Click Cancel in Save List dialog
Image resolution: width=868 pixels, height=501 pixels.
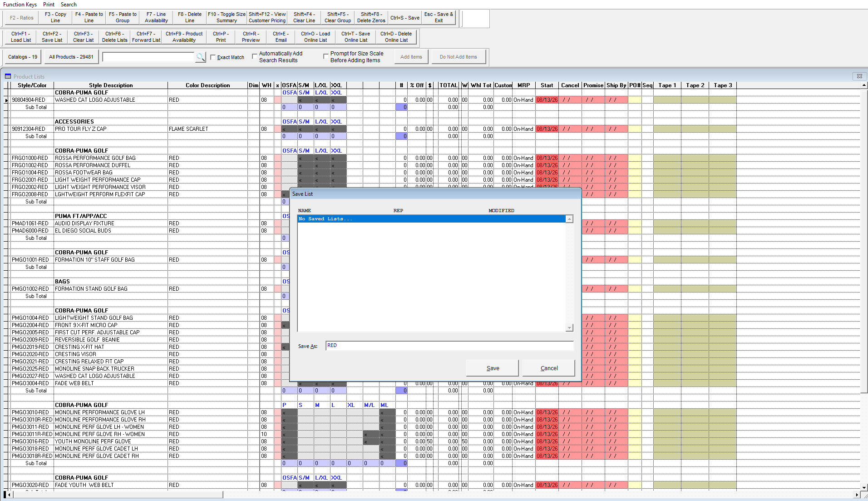click(x=549, y=368)
